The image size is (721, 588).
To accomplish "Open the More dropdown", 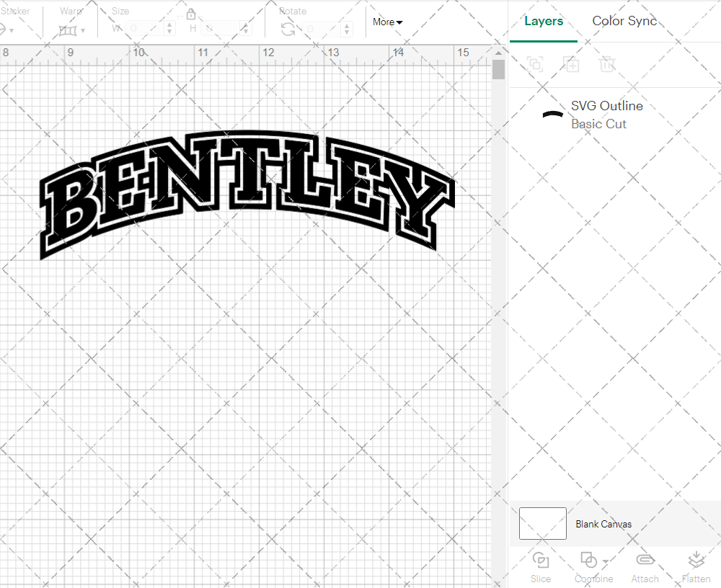I will tap(387, 22).
